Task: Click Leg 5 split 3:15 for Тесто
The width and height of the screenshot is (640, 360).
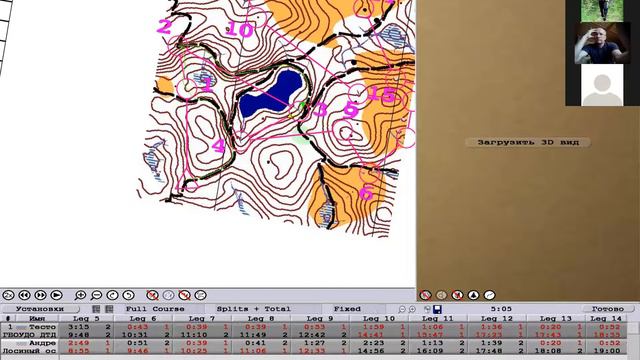Action: [x=78, y=327]
